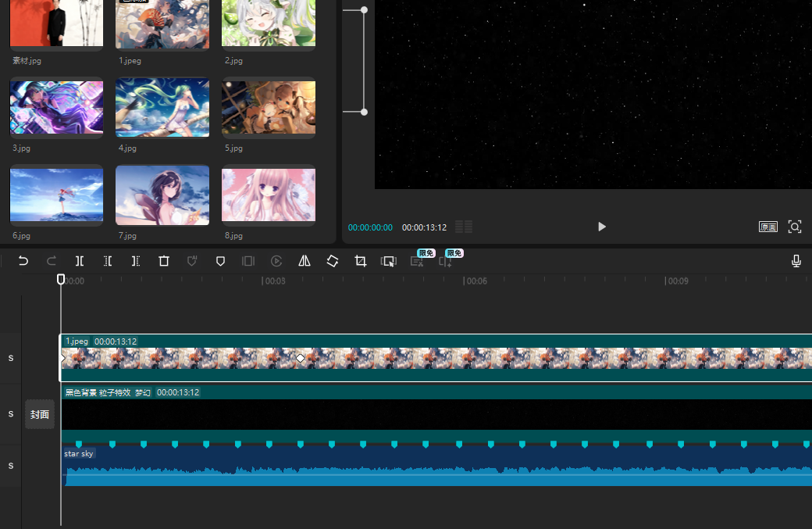This screenshot has height=529, width=812.
Task: Click the diamond keyframe on 1.jpeg clip
Action: [x=301, y=358]
